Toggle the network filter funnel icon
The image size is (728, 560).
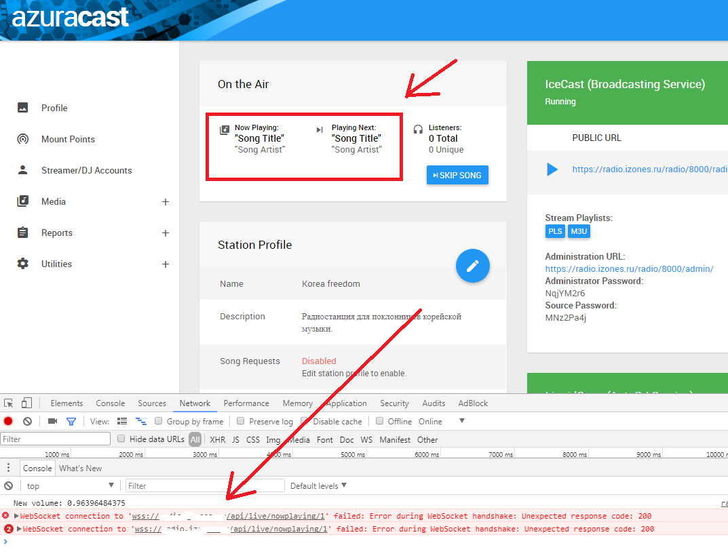point(71,421)
